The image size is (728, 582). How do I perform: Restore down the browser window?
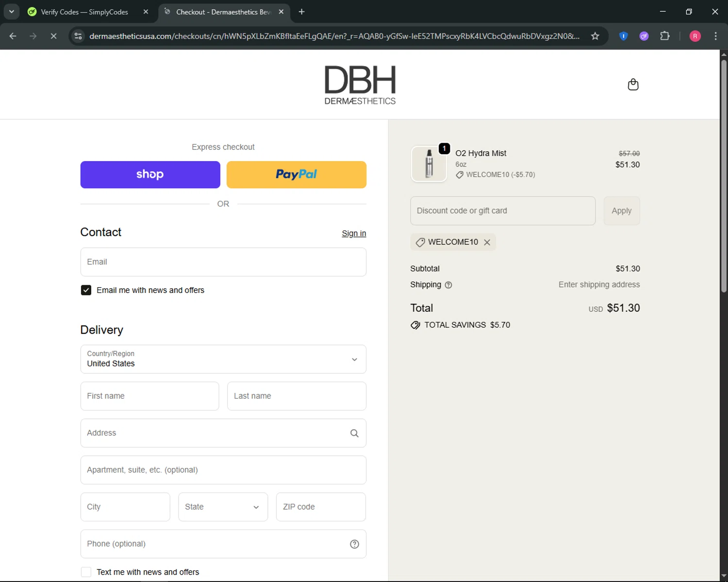tap(689, 12)
